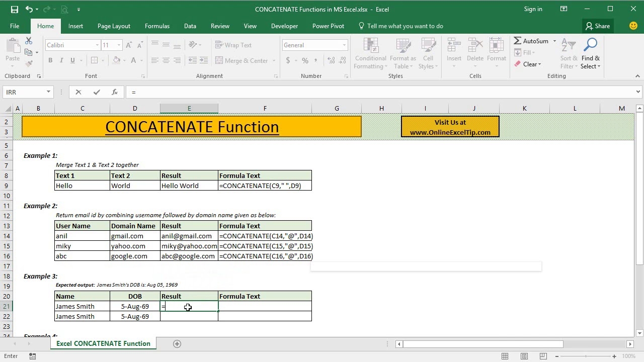
Task: Toggle Center horizontal alignment
Action: [x=166, y=60]
